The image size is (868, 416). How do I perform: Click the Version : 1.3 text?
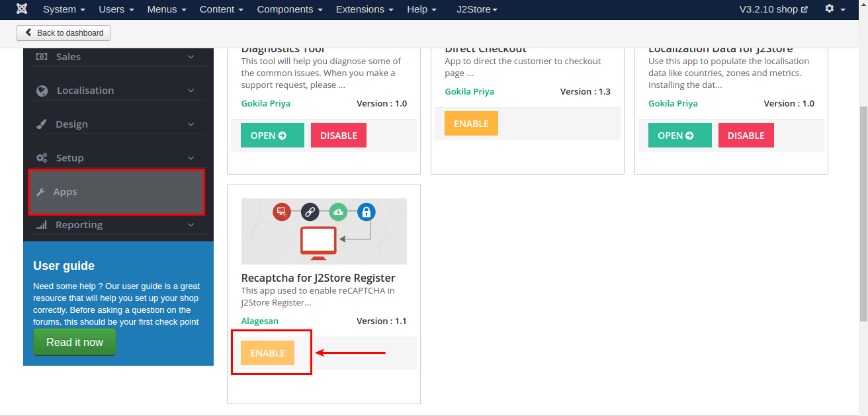(x=586, y=91)
